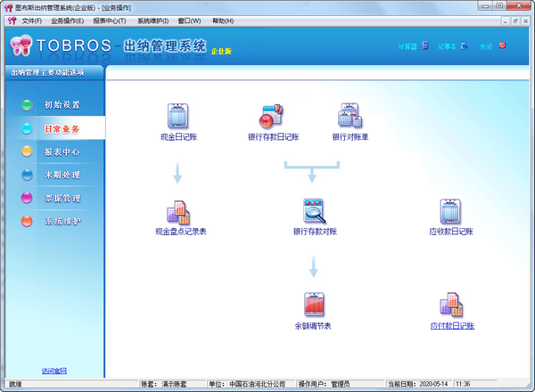535x392 pixels.
Task: Open 应付款日记账 payables journal icon
Action: point(450,306)
